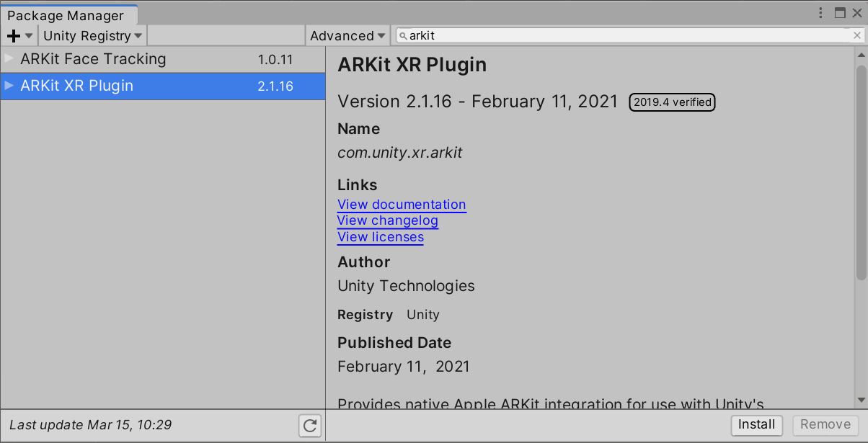868x443 pixels.
Task: Open the Unity Registry dropdown
Action: [x=93, y=35]
